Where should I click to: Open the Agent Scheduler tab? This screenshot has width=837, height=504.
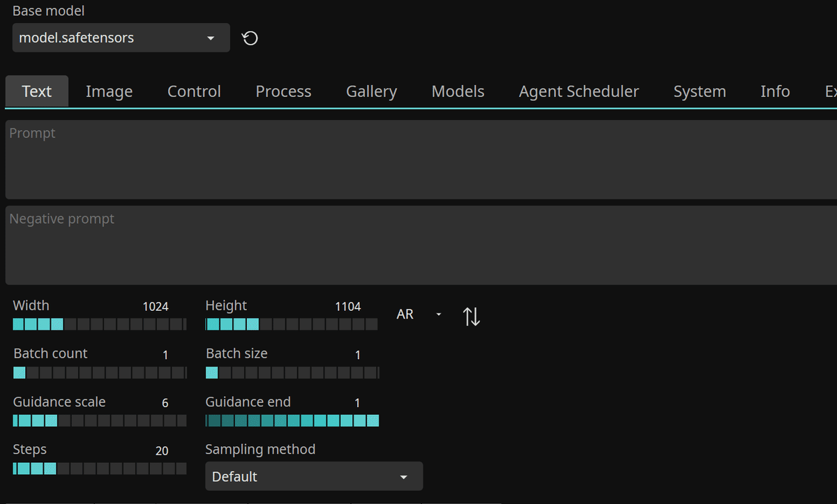point(578,91)
